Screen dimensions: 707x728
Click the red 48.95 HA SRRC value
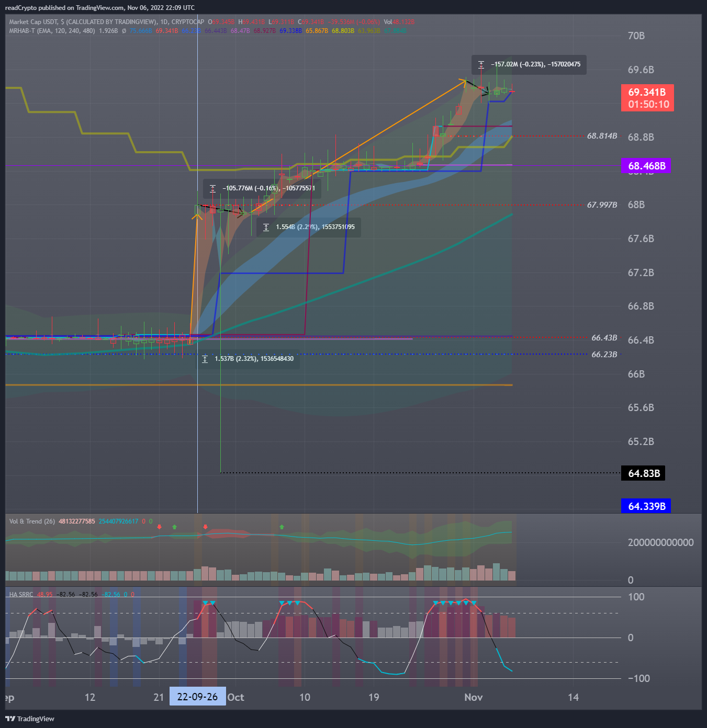click(44, 595)
